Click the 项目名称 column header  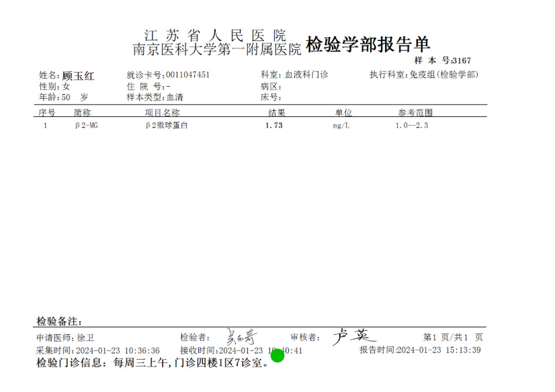click(162, 113)
